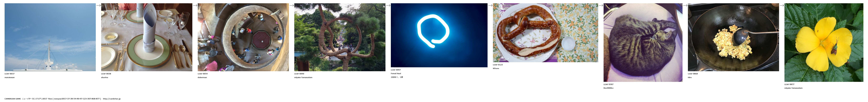Click the arrow before the yellow flower photo
Screen dimensions: 868x102
tap(782, 5)
